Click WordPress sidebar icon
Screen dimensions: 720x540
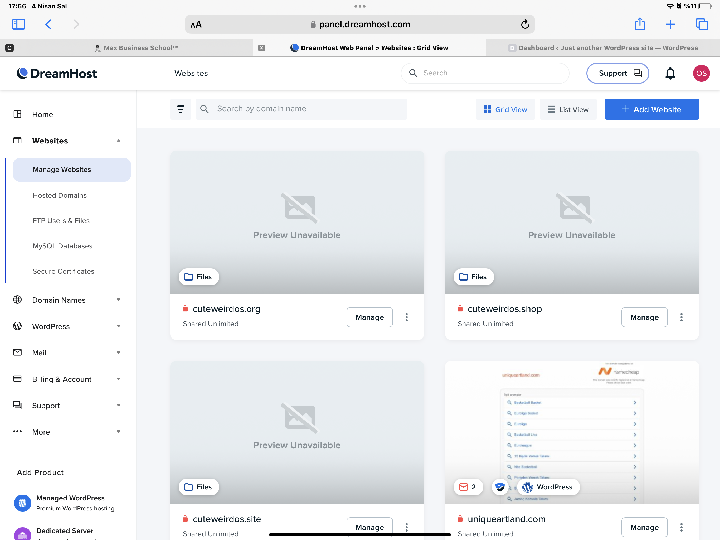click(x=17, y=326)
